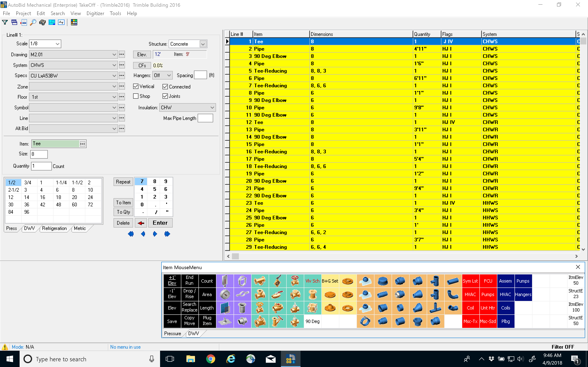
Task: Click the B+G Set item in the MouseMenu
Action: pyautogui.click(x=330, y=281)
